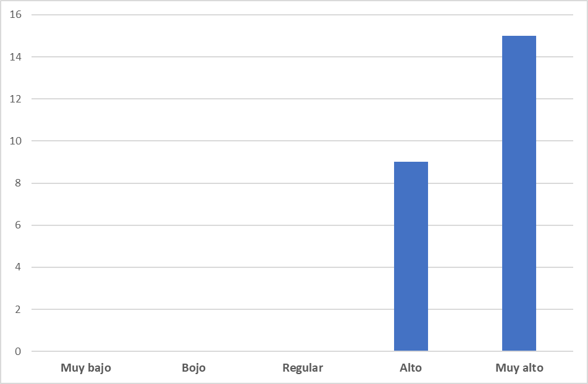The image size is (588, 384).
Task: Select the 'Bojo' axis label
Action: [x=194, y=368]
